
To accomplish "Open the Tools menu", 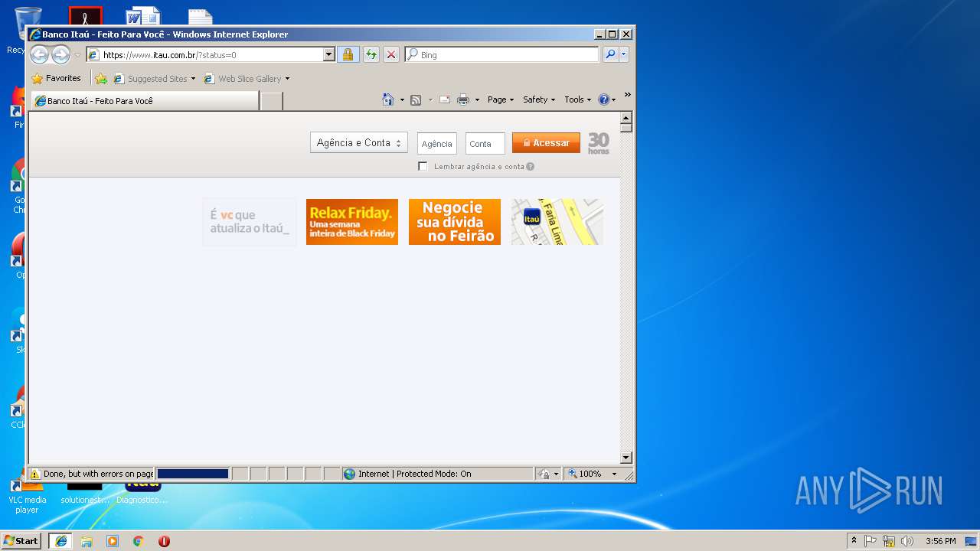I will pyautogui.click(x=577, y=99).
